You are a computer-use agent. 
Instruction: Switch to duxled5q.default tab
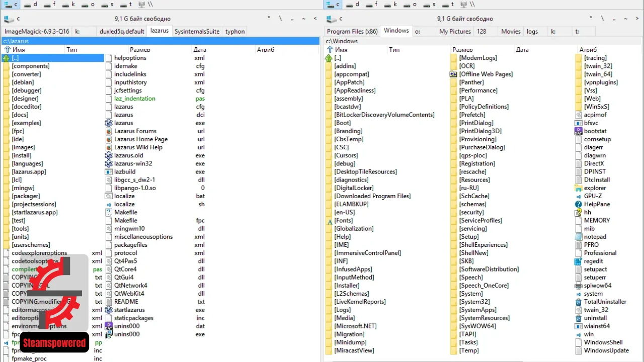tap(122, 31)
